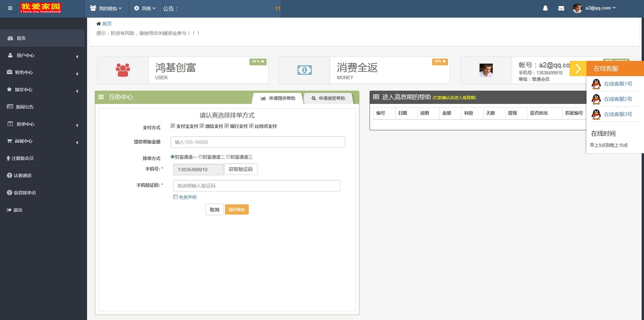Click the home icon in breadcrumb

(99, 23)
